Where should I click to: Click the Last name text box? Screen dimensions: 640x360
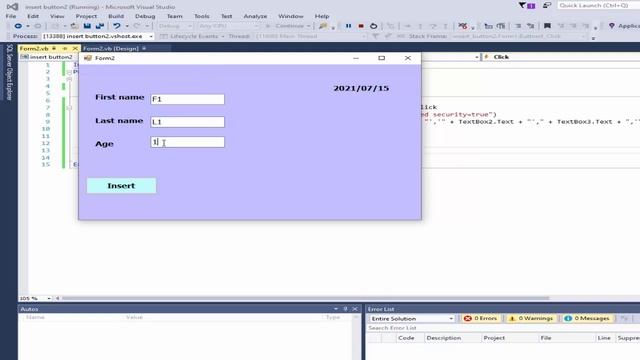tap(187, 122)
